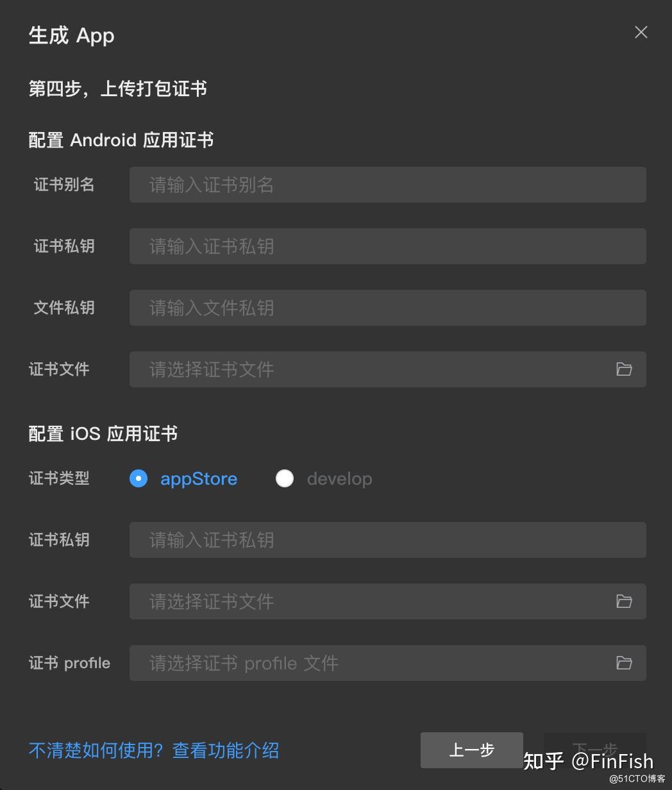This screenshot has width=672, height=790.
Task: Close the 生成 App dialog
Action: tap(641, 32)
